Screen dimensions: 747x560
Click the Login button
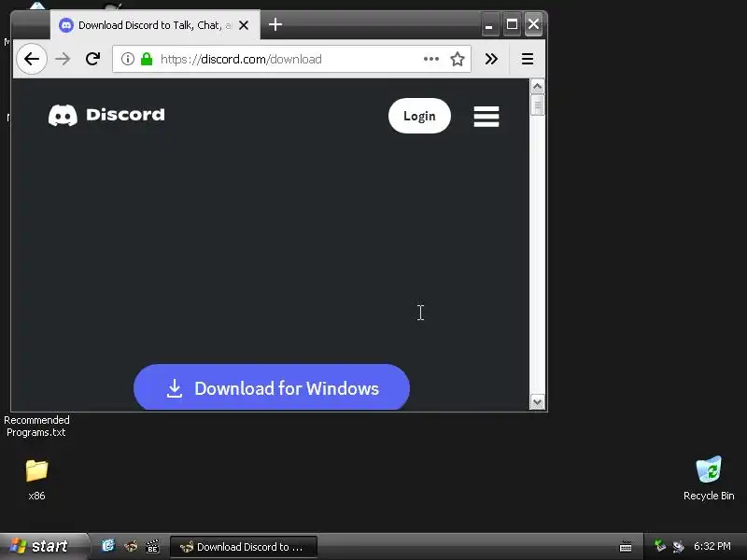[x=419, y=116]
